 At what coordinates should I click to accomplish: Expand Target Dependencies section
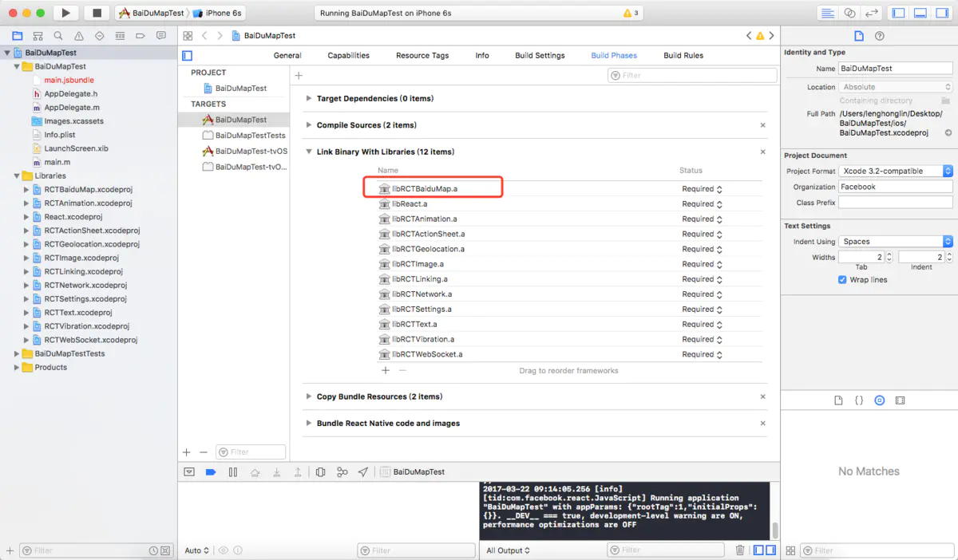(x=309, y=99)
